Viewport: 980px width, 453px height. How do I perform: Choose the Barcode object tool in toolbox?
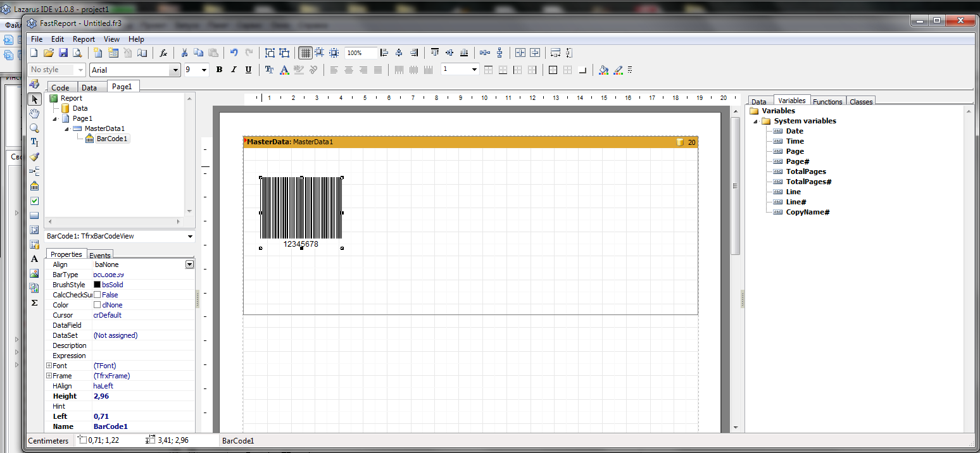pyautogui.click(x=35, y=186)
